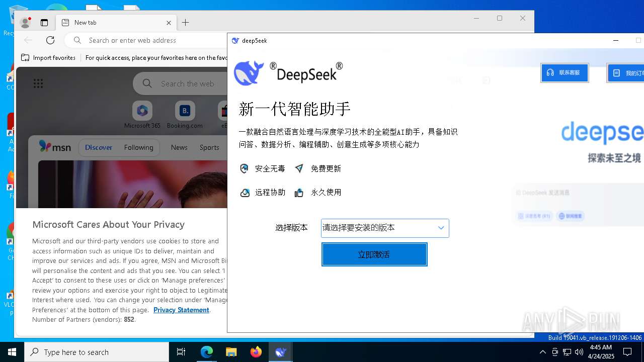Click the taskbar search box
644x362 pixels.
point(97,352)
